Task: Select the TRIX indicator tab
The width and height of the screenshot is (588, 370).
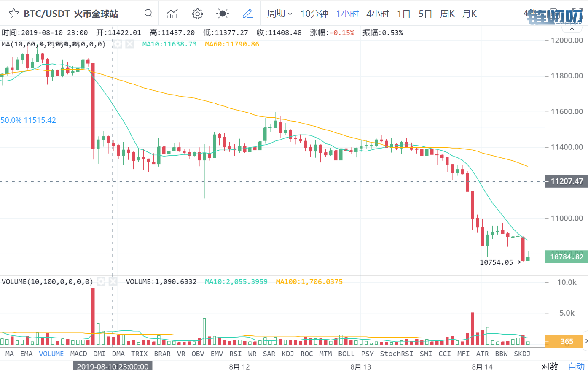Action: tap(139, 354)
